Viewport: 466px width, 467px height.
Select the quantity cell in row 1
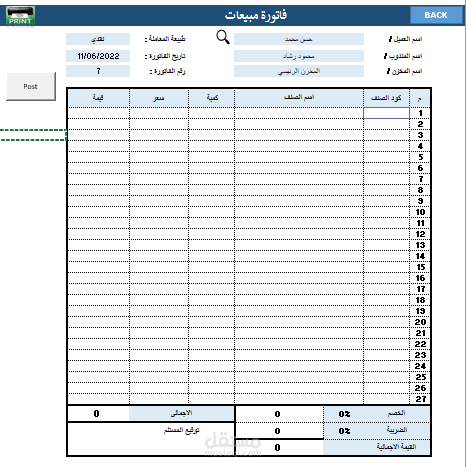point(212,113)
